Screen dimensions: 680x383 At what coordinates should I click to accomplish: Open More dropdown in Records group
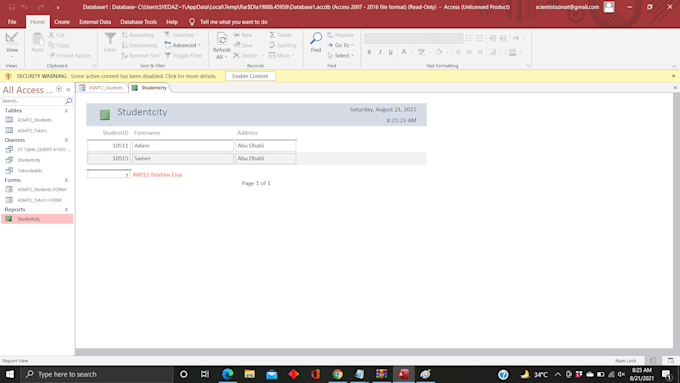tap(281, 56)
